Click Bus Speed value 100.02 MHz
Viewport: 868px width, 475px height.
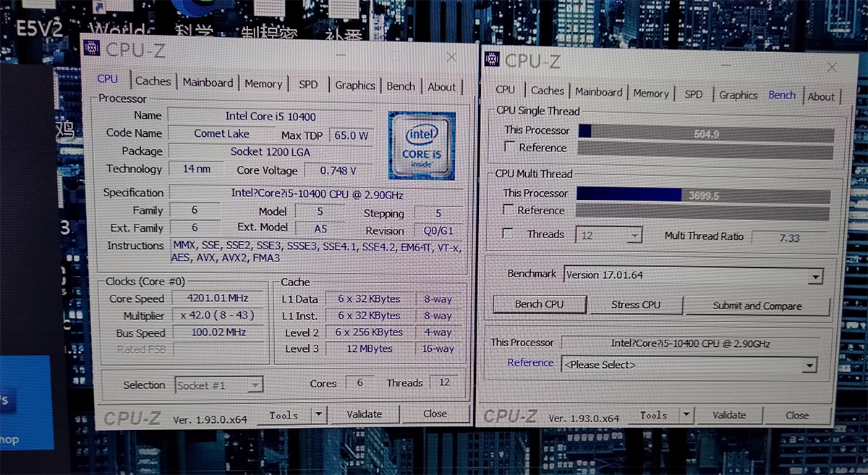pos(217,332)
